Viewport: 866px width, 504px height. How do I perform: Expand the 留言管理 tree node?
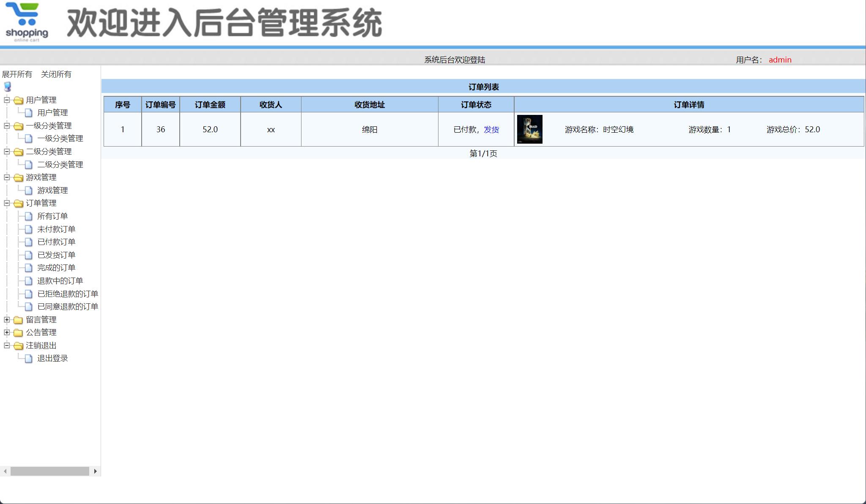pos(6,320)
